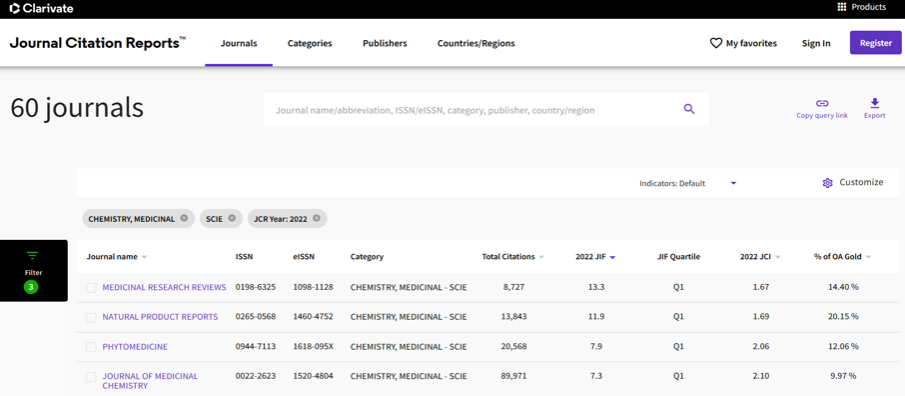Open the Customize gear settings
This screenshot has width=905, height=396.
827,183
